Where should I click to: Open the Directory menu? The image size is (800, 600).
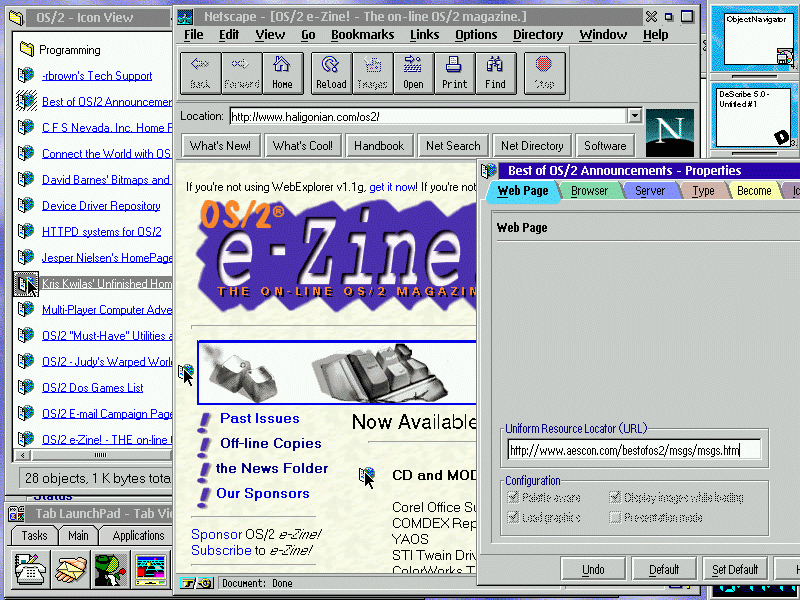538,35
